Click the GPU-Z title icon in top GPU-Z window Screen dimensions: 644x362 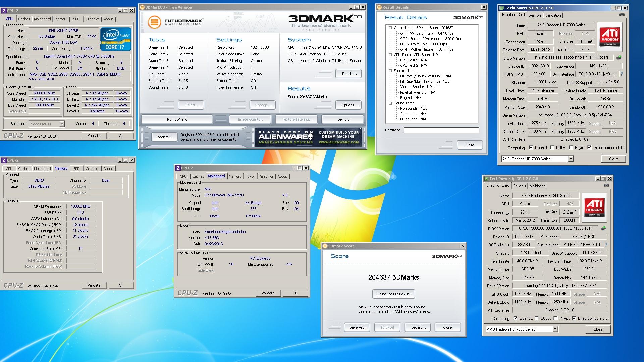(x=502, y=8)
